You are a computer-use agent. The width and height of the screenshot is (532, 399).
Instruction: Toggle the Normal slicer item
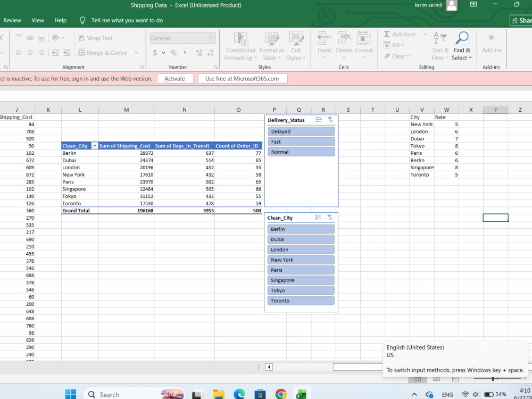click(x=301, y=152)
